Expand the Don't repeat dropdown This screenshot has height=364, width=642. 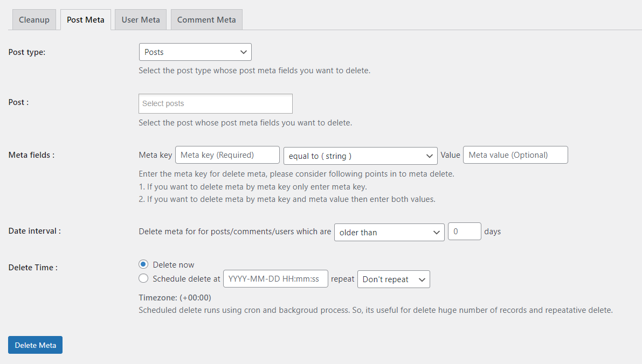pyautogui.click(x=394, y=279)
